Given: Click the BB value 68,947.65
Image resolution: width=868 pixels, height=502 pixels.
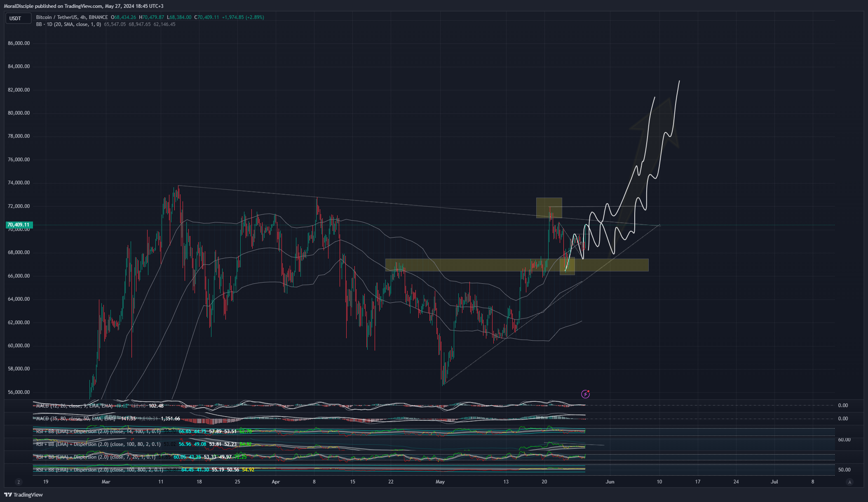Looking at the screenshot, I should pos(140,24).
